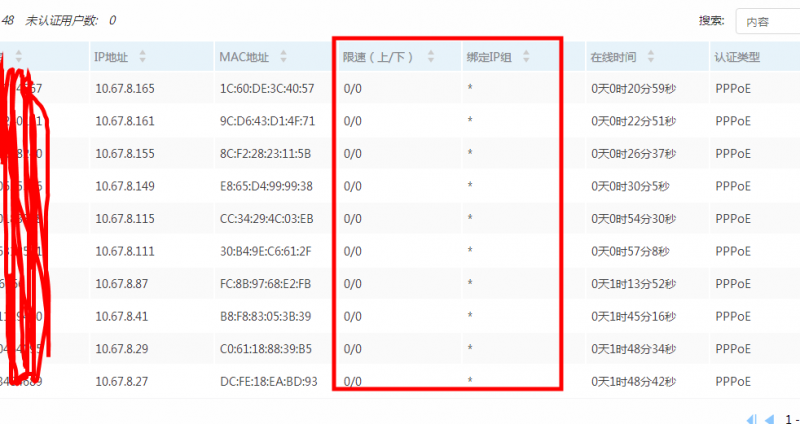Click sort arrows in the leftmost column header
Viewport: 800px width, 424px height.
[18, 57]
